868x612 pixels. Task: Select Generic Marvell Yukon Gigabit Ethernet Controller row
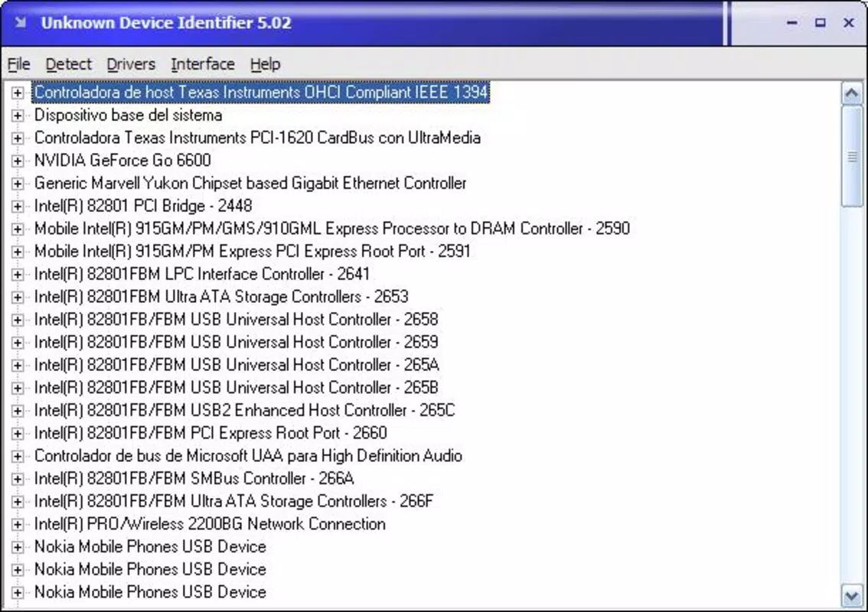click(250, 183)
